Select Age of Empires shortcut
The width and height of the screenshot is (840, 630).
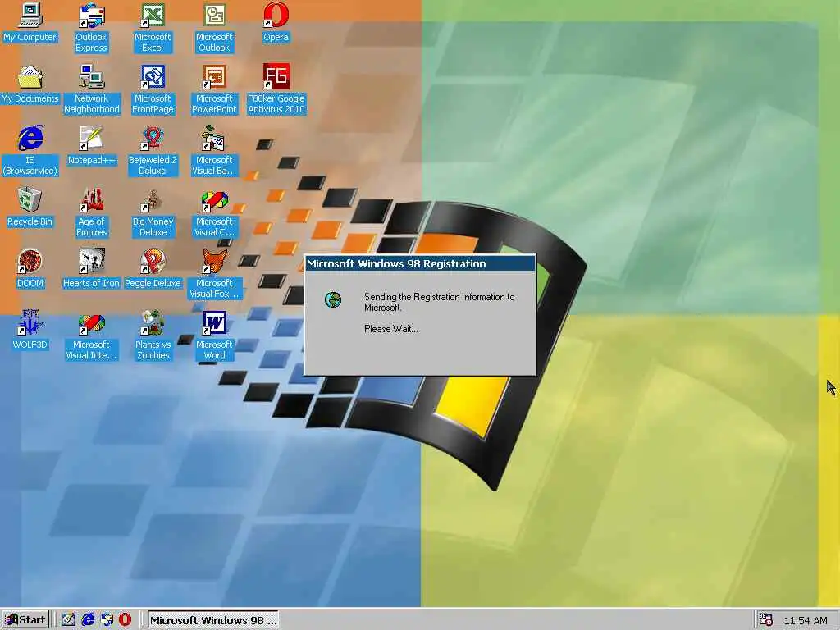pyautogui.click(x=92, y=212)
